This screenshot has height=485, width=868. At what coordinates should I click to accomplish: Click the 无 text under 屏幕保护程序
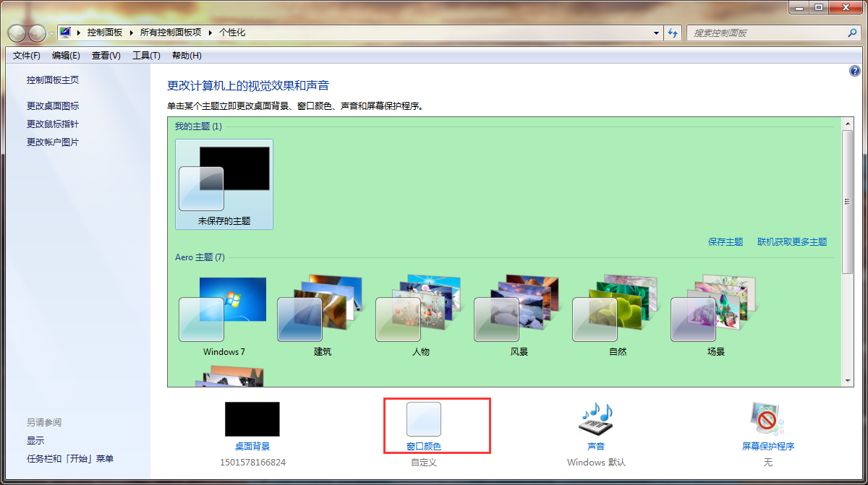[768, 462]
